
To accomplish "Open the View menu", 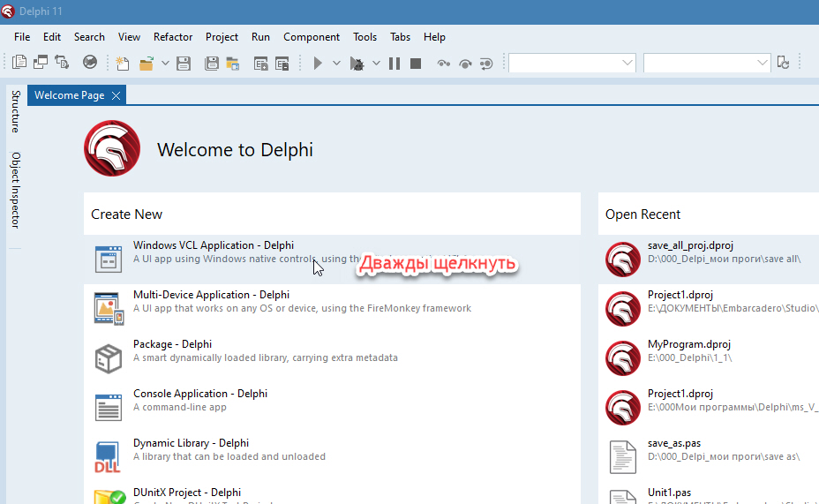I will [x=129, y=37].
